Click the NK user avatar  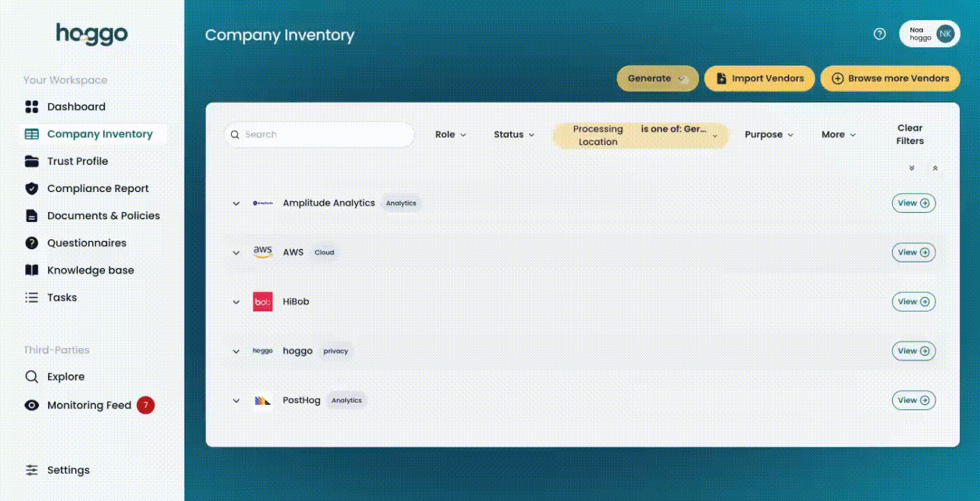tap(945, 34)
